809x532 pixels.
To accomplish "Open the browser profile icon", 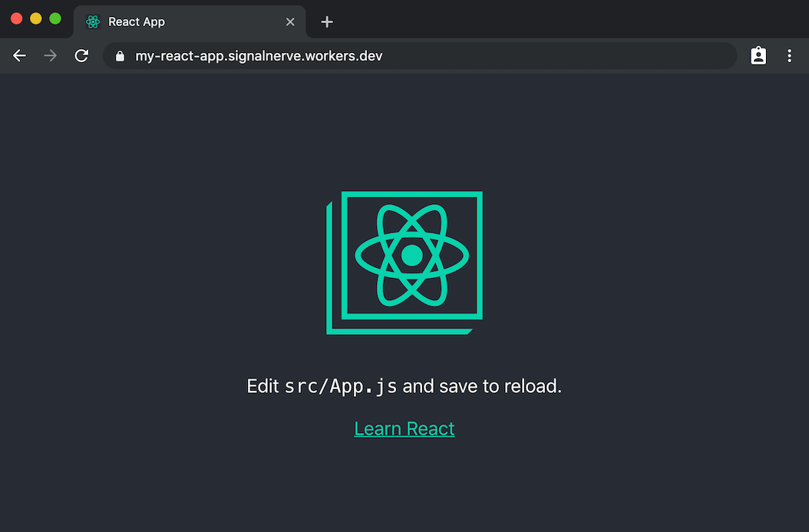I will [x=758, y=55].
